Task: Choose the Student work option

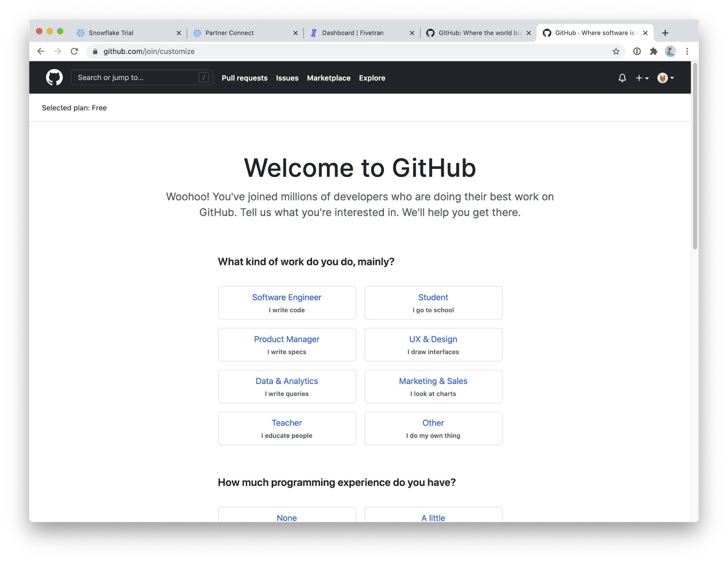Action: tap(433, 303)
